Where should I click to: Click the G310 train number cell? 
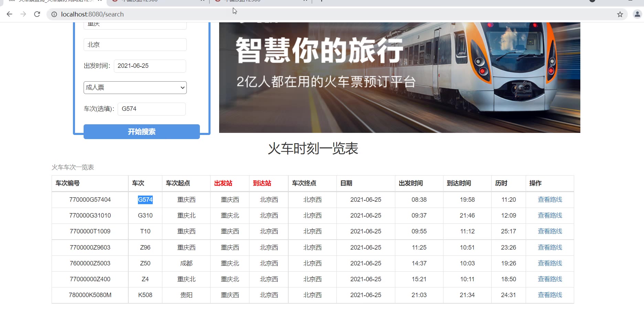pos(145,216)
